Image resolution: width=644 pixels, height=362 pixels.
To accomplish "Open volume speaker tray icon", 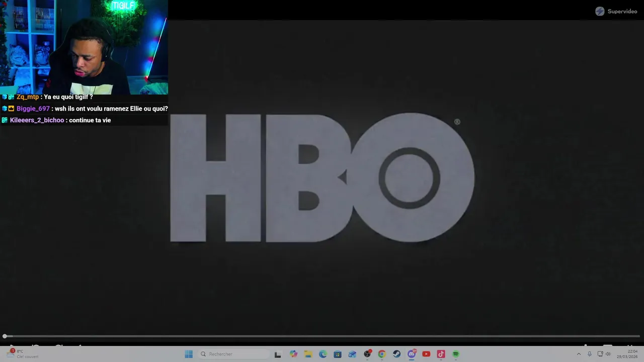I will click(x=608, y=354).
